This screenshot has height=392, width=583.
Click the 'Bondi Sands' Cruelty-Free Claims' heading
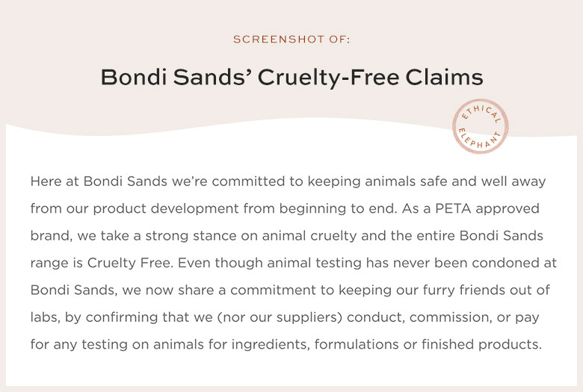[x=291, y=78]
